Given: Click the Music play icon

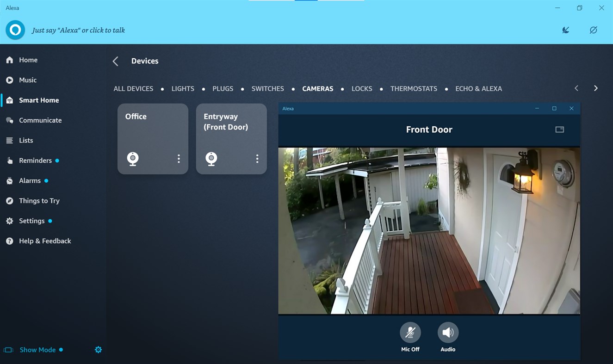Looking at the screenshot, I should click(9, 80).
